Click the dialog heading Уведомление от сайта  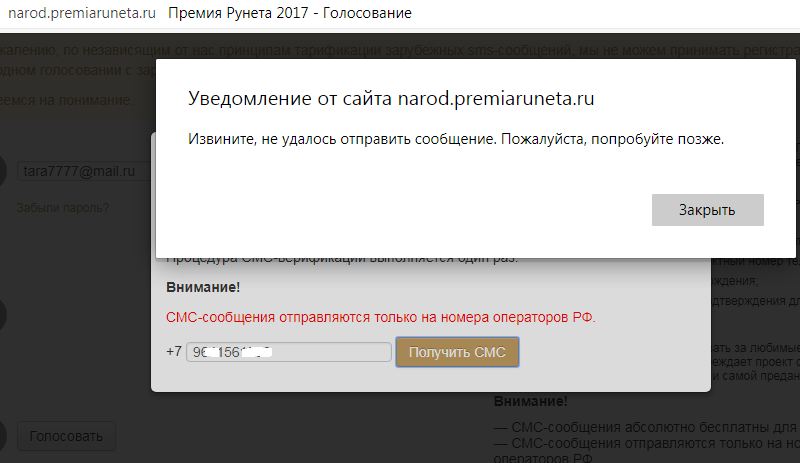391,98
